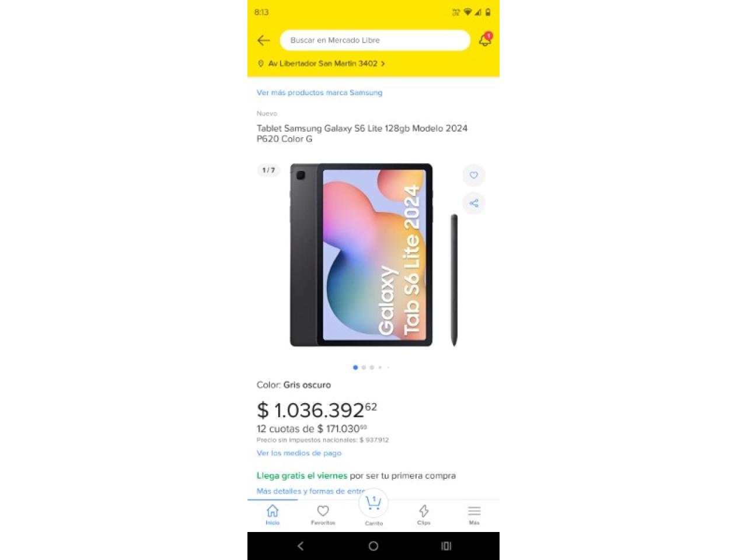Screen dimensions: 747x560
Task: Tap the Android home circle button
Action: point(373,546)
